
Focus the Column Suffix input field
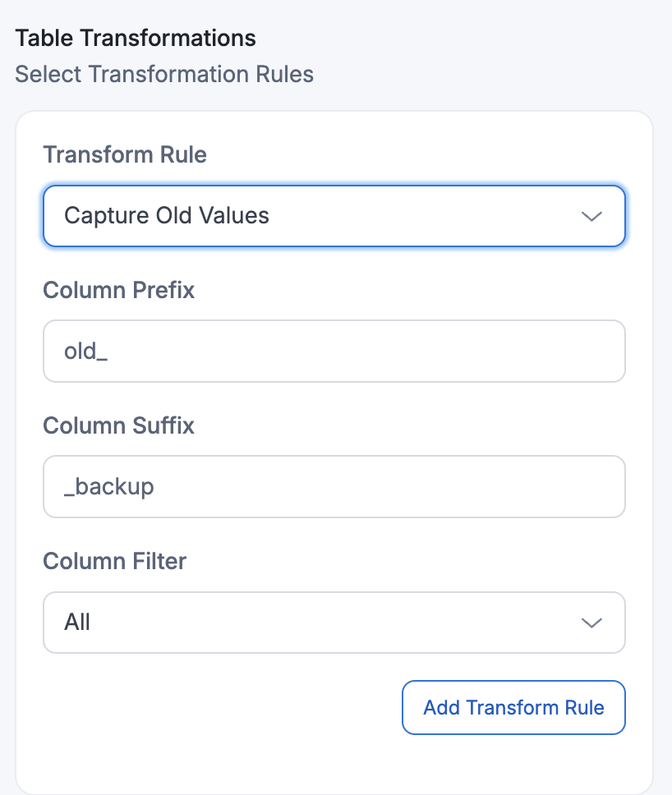click(x=334, y=487)
